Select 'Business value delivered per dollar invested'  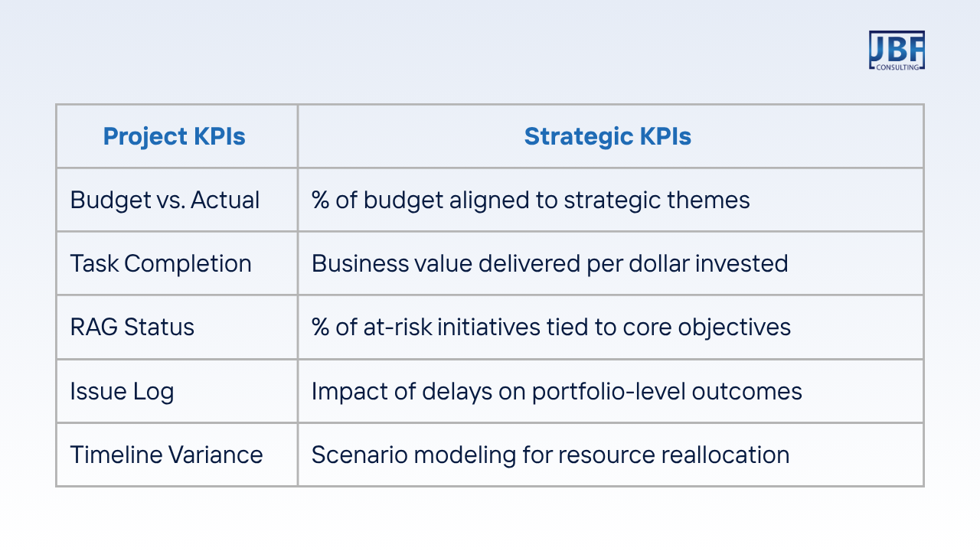550,264
